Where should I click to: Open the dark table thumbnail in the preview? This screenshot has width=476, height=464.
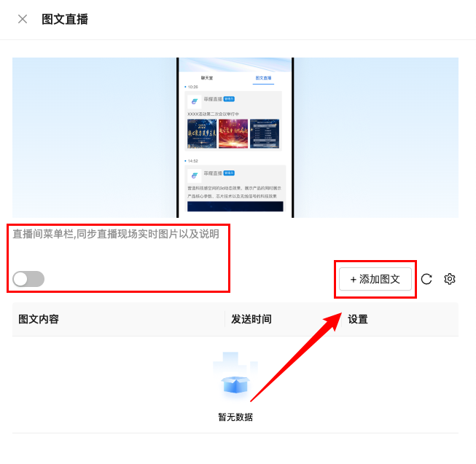pyautogui.click(x=265, y=134)
